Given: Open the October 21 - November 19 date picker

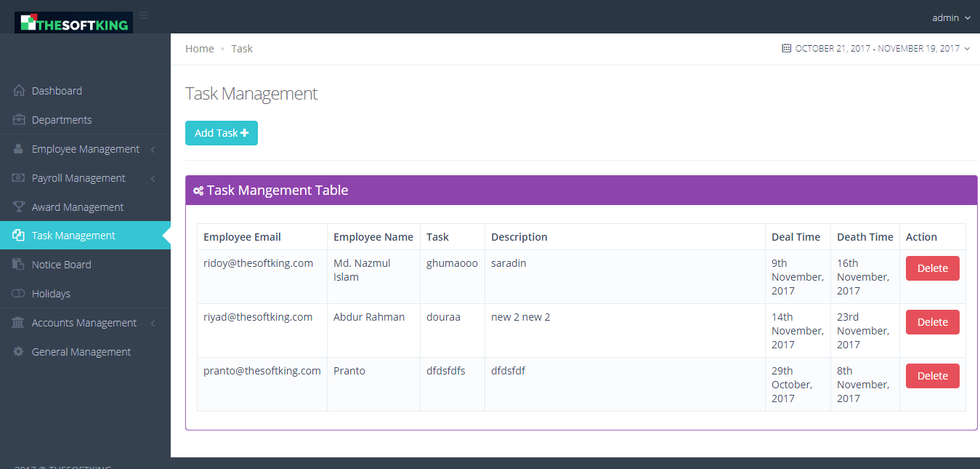Looking at the screenshot, I should [x=875, y=48].
